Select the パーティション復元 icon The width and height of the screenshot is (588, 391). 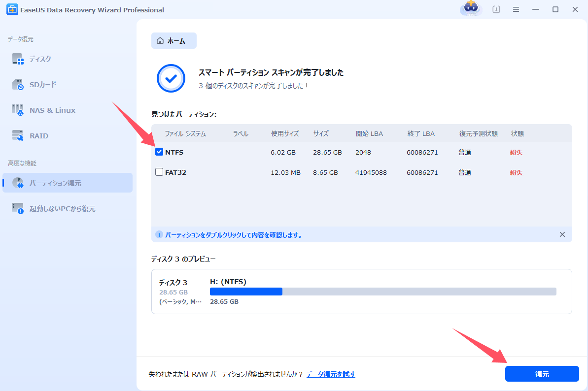18,183
